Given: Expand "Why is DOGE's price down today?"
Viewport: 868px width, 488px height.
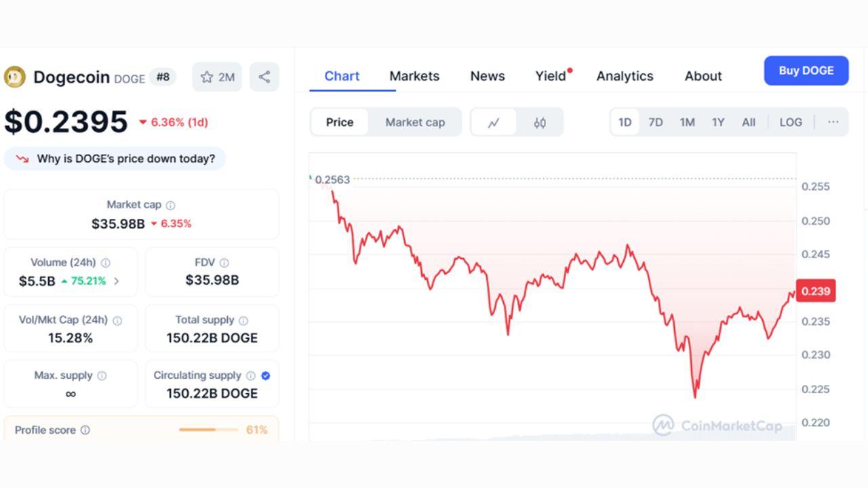Looking at the screenshot, I should pyautogui.click(x=115, y=159).
